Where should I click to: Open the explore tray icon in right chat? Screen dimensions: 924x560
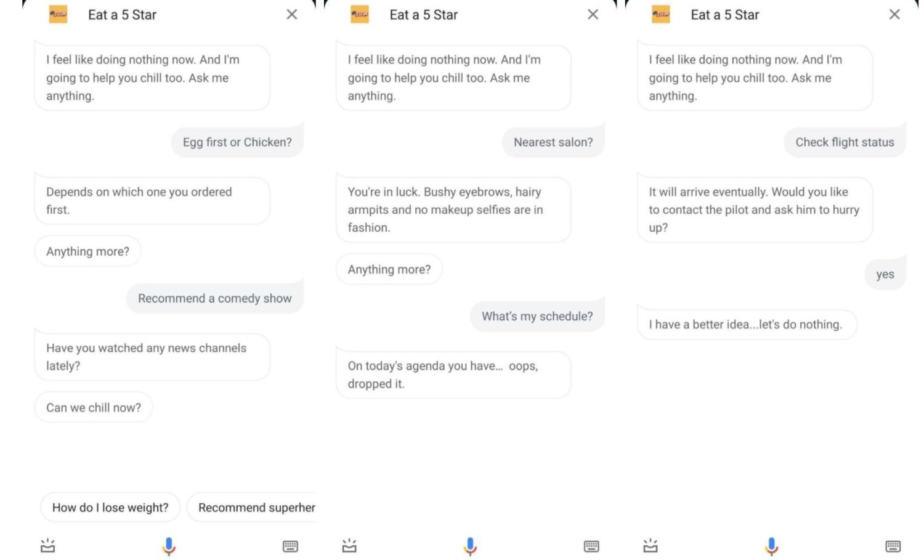pyautogui.click(x=650, y=546)
